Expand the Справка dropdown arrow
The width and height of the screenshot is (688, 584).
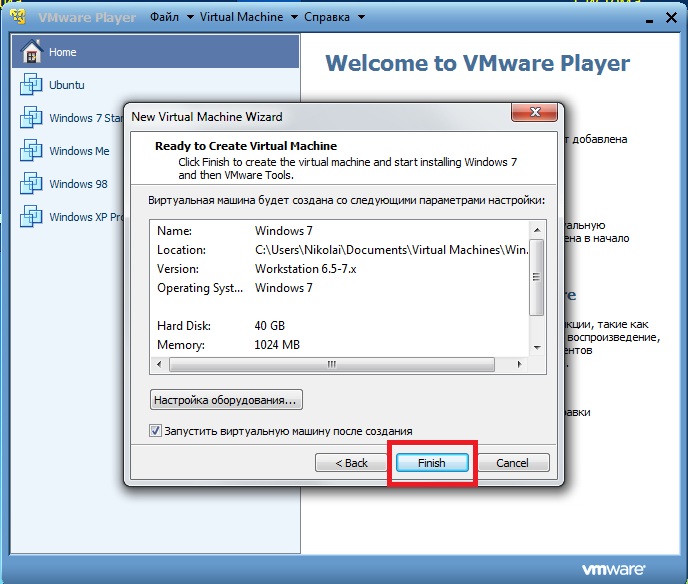[361, 17]
